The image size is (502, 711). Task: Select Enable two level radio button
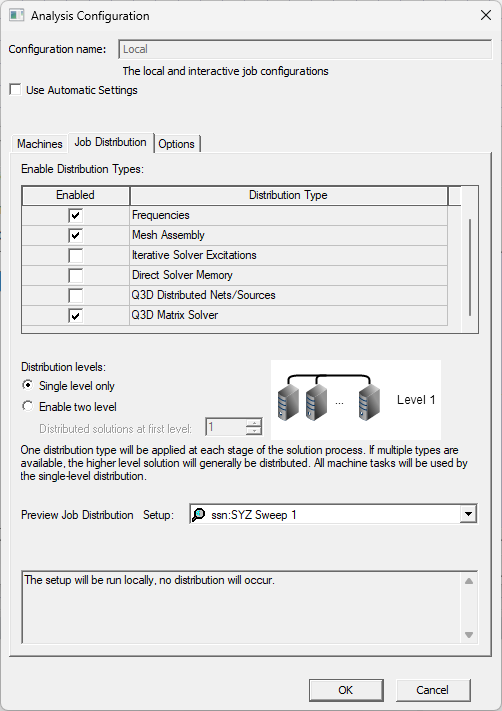[28, 406]
